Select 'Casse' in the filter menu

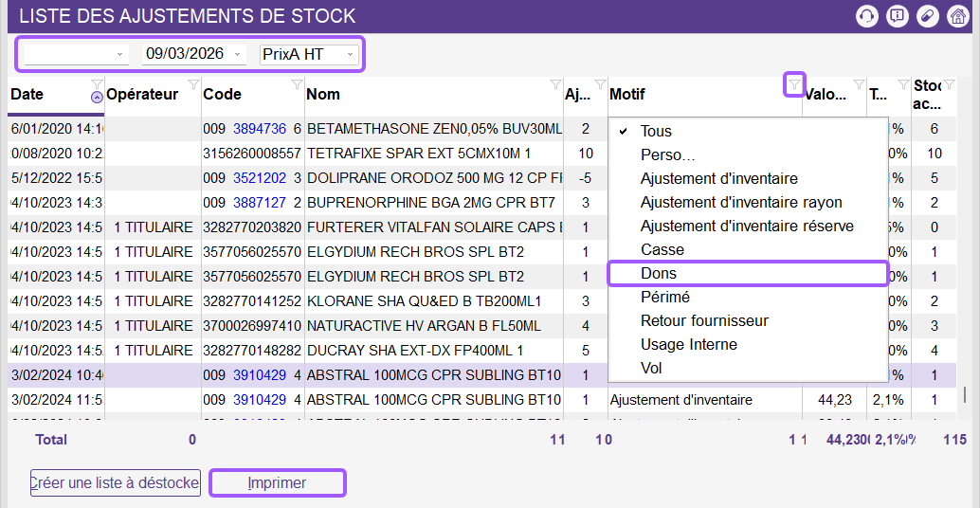(x=662, y=249)
